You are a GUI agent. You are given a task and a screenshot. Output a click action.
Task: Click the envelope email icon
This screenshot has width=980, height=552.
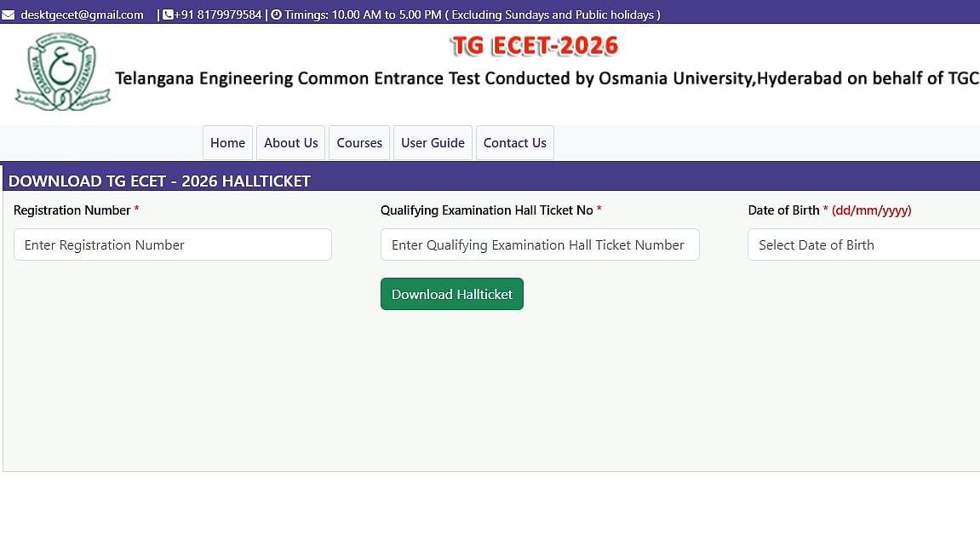pyautogui.click(x=9, y=14)
